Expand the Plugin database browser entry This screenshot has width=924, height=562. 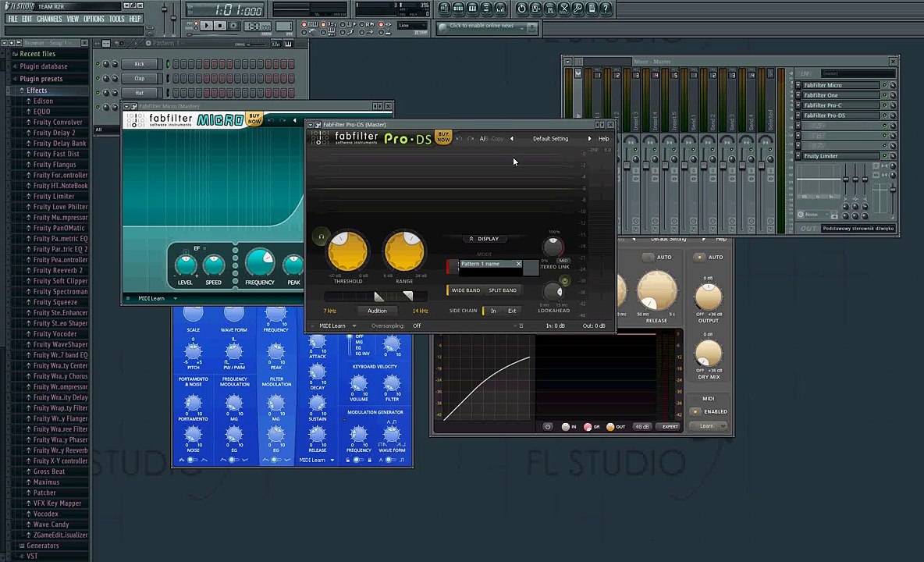click(43, 66)
